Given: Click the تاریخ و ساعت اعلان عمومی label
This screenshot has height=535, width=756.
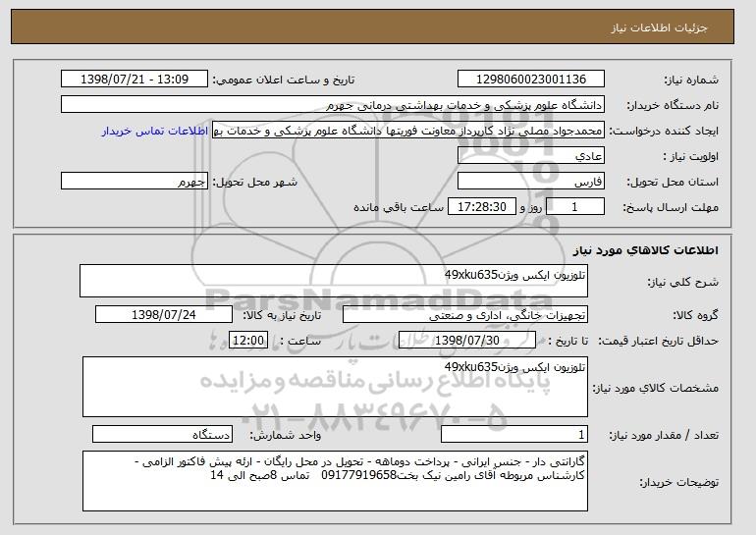Looking at the screenshot, I should (x=284, y=80).
